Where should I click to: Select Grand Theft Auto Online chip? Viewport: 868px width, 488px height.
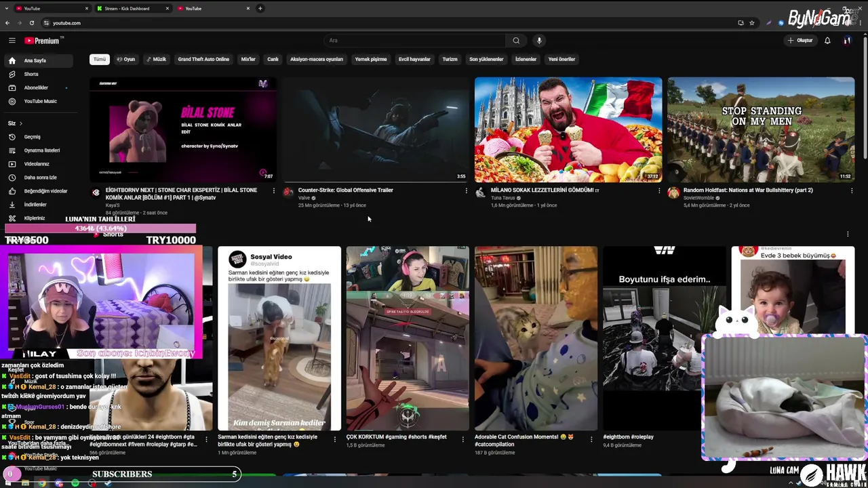(203, 59)
